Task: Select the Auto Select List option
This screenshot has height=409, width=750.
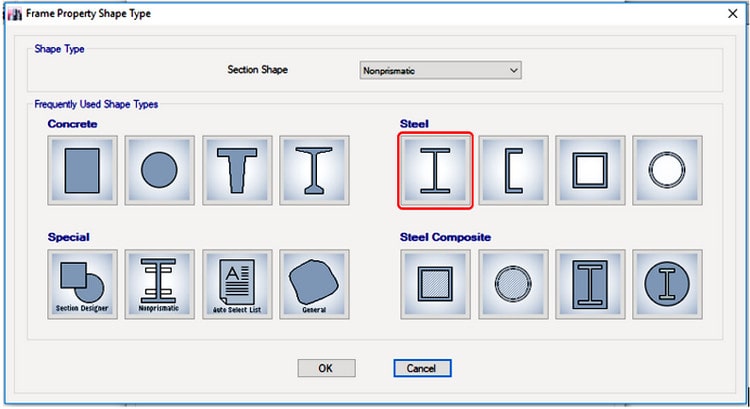Action: (x=237, y=284)
